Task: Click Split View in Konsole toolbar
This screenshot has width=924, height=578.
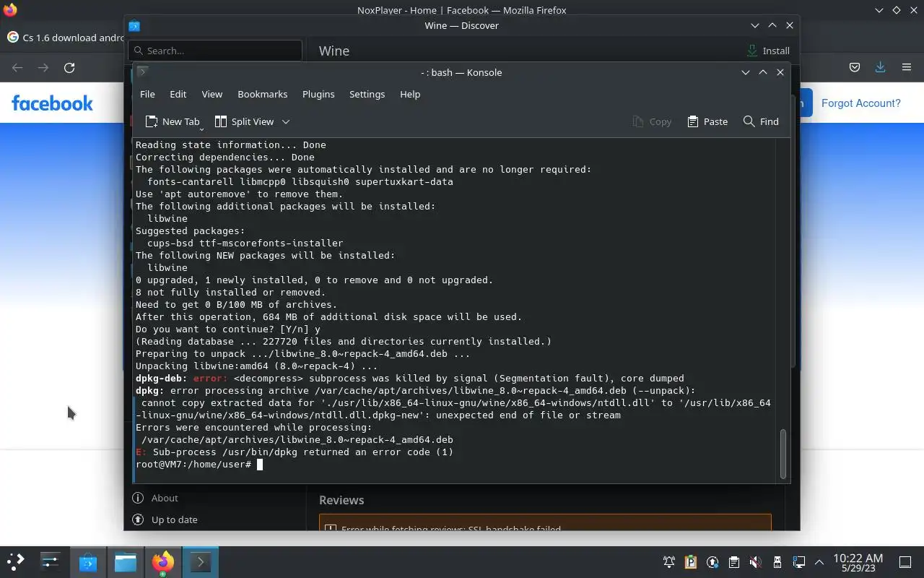Action: coord(244,121)
